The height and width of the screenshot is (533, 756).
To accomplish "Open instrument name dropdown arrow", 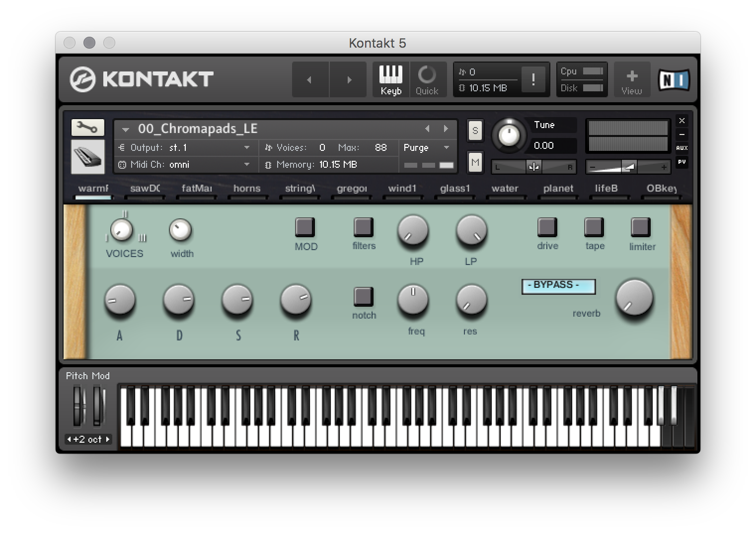I will (x=126, y=130).
